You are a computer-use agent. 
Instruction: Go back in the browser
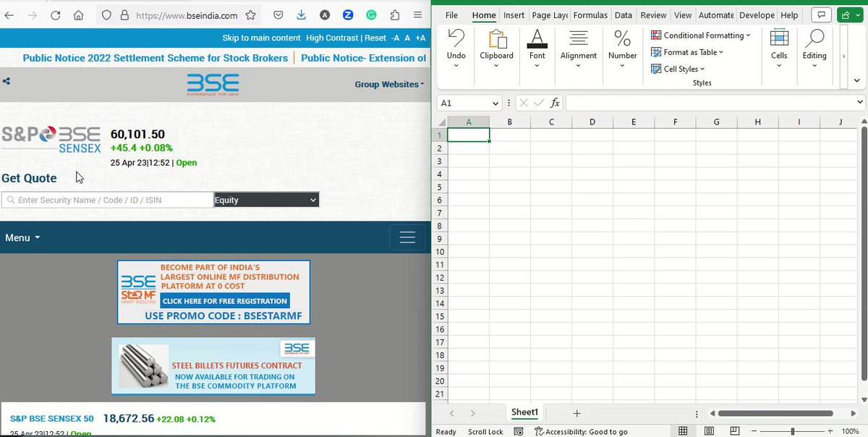coord(9,15)
